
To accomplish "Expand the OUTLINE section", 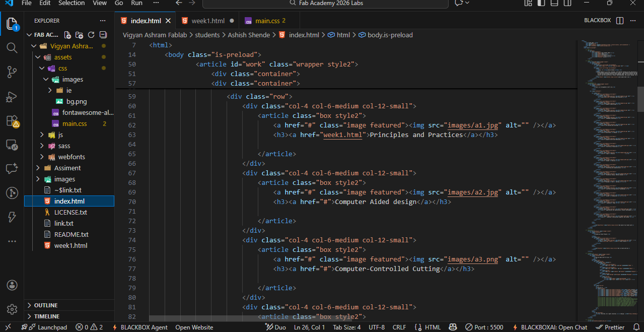I will click(x=45, y=305).
